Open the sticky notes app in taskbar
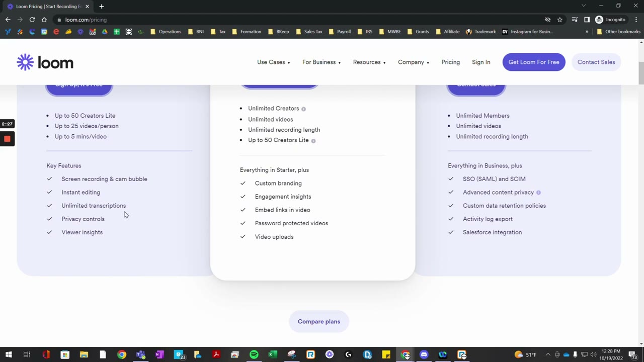Image resolution: width=644 pixels, height=362 pixels. (x=386, y=355)
